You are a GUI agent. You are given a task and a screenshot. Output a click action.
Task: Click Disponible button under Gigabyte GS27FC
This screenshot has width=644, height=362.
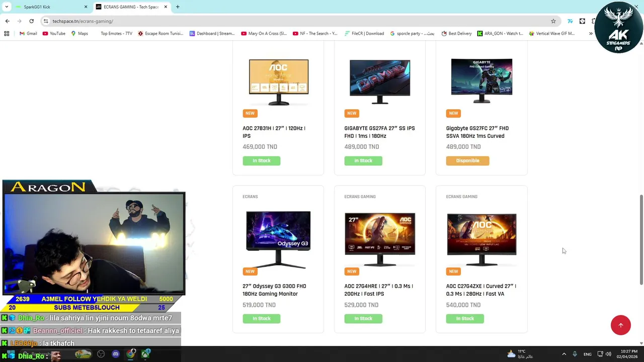click(x=467, y=161)
